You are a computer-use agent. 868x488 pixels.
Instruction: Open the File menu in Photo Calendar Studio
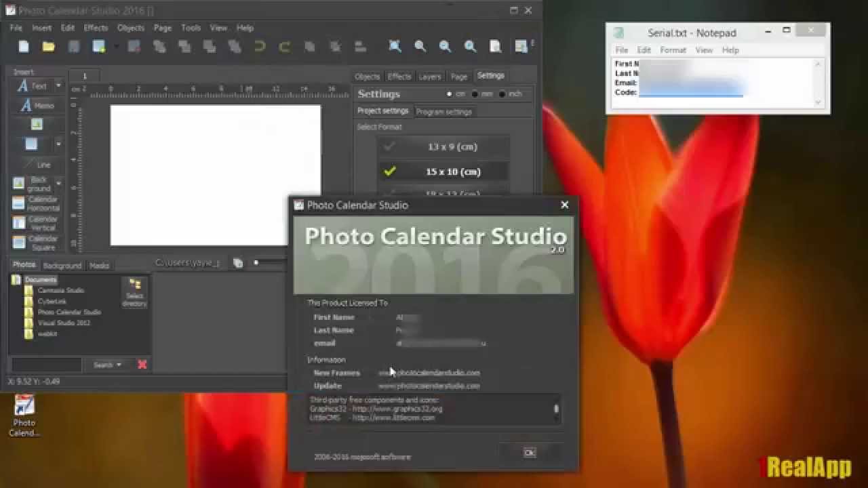click(16, 28)
